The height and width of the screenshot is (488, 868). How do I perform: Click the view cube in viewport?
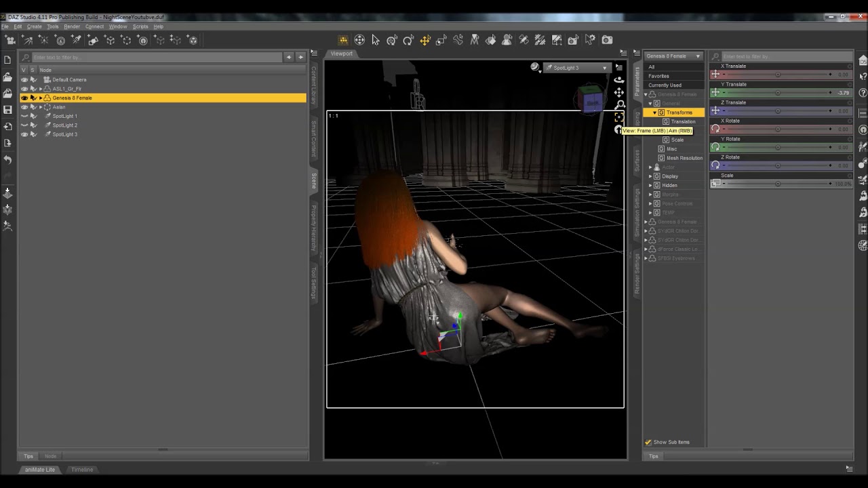click(591, 98)
